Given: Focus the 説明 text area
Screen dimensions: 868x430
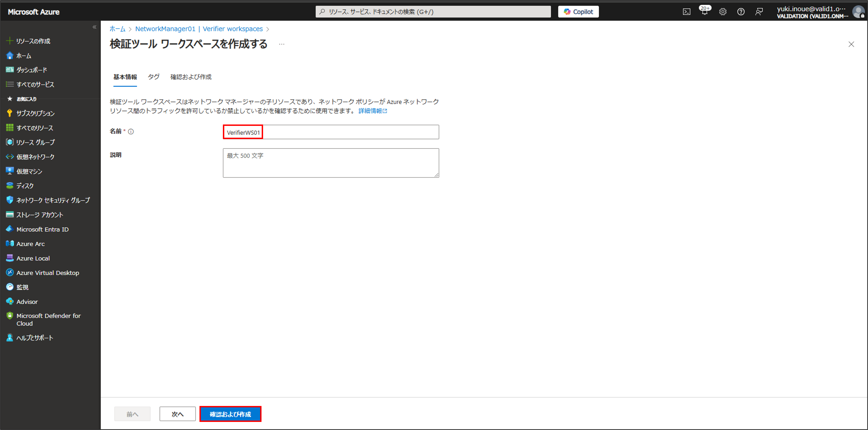Looking at the screenshot, I should 331,163.
